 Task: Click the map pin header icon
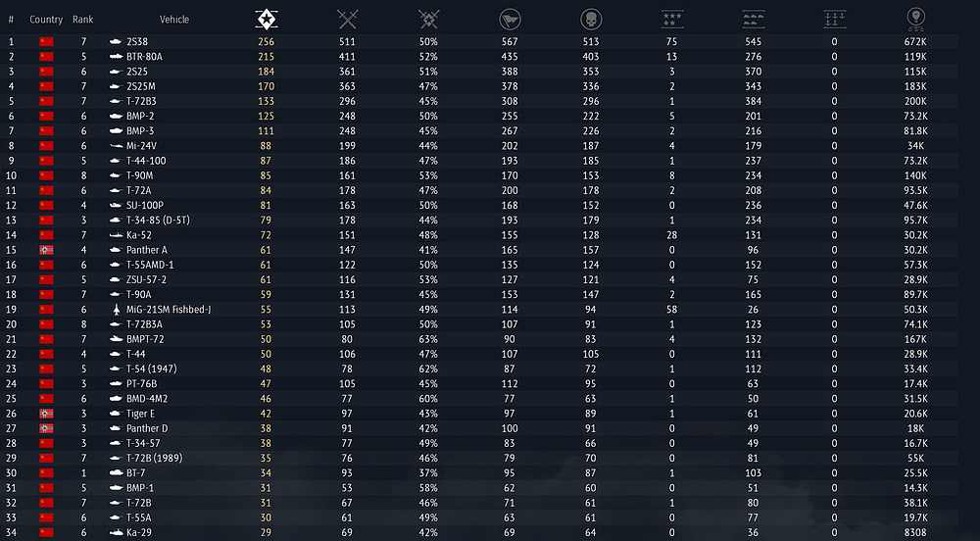(915, 18)
